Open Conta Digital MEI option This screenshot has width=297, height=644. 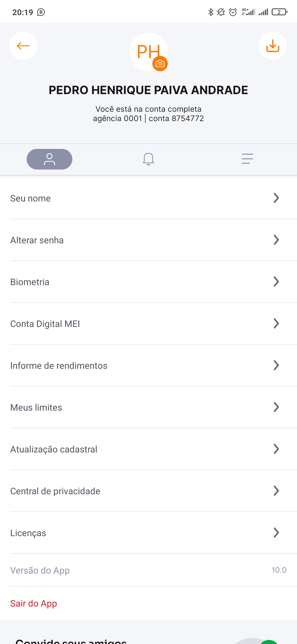[x=148, y=324]
